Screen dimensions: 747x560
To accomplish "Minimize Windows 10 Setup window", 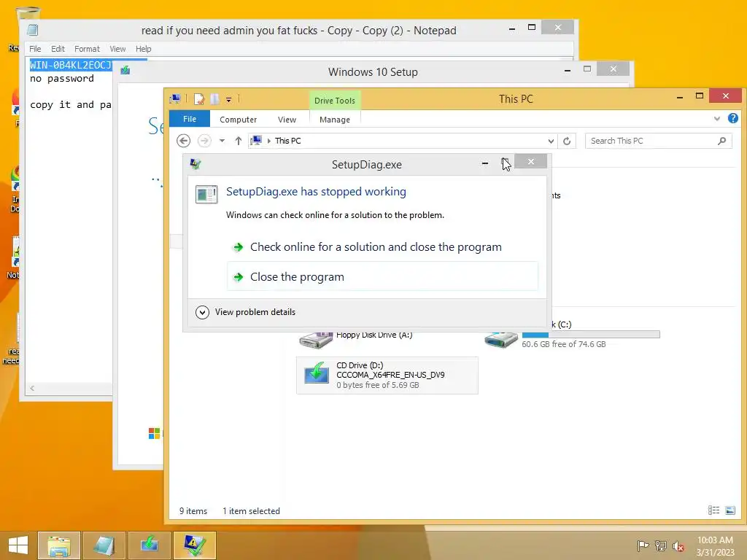I will [x=568, y=71].
